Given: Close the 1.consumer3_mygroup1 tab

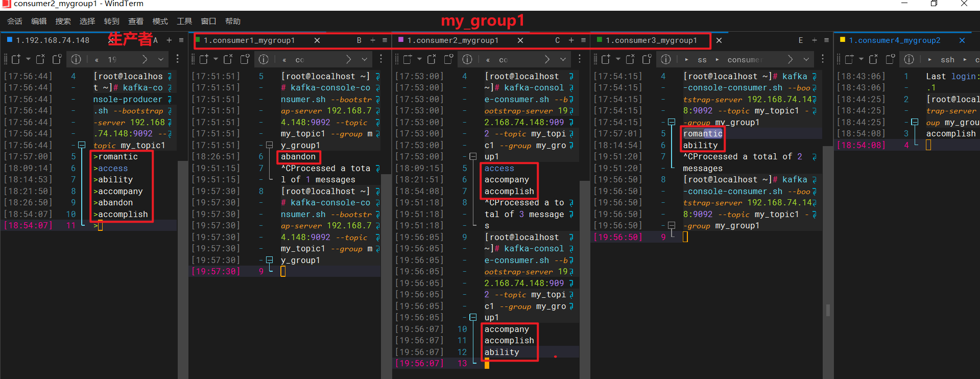Looking at the screenshot, I should pos(719,40).
